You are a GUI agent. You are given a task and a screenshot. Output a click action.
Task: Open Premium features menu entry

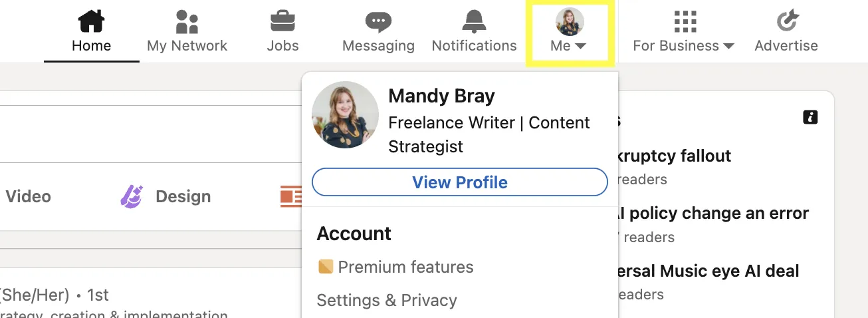tap(405, 267)
